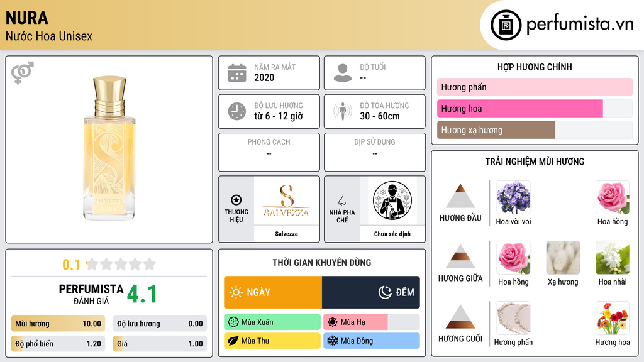Click the clock icon beside Độ lưu hương
Image resolution: width=644 pixels, height=362 pixels.
pos(237,111)
